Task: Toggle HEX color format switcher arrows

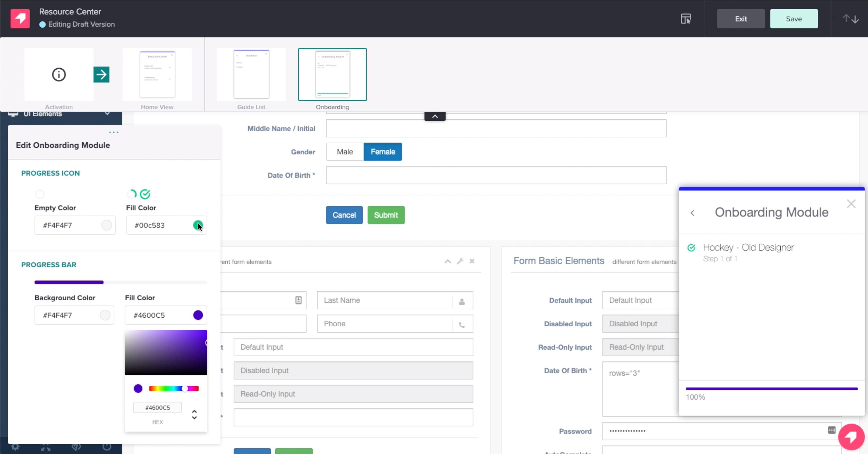Action: [194, 415]
